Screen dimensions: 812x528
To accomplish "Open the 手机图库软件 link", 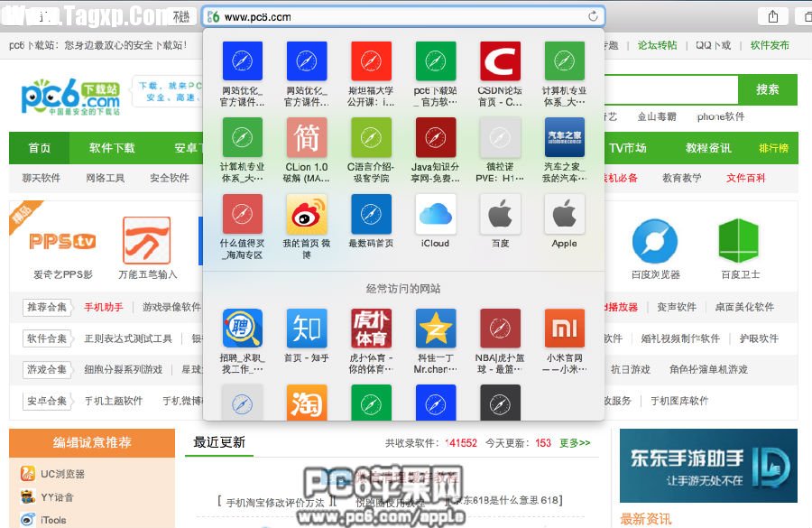I will coord(679,401).
